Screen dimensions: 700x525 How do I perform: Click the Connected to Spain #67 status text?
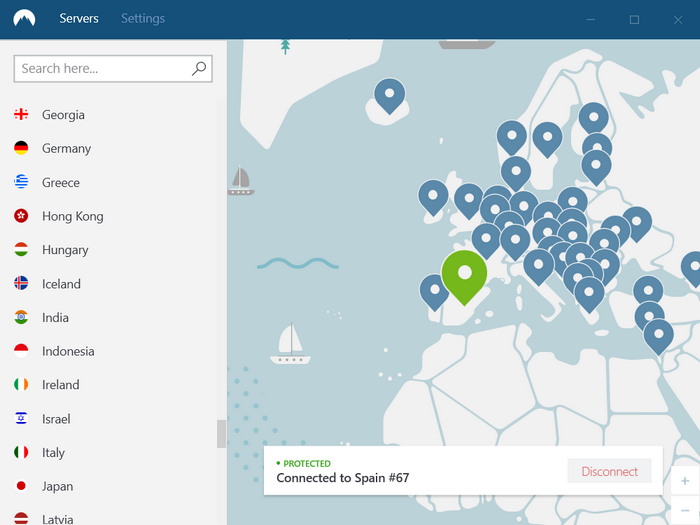(342, 478)
